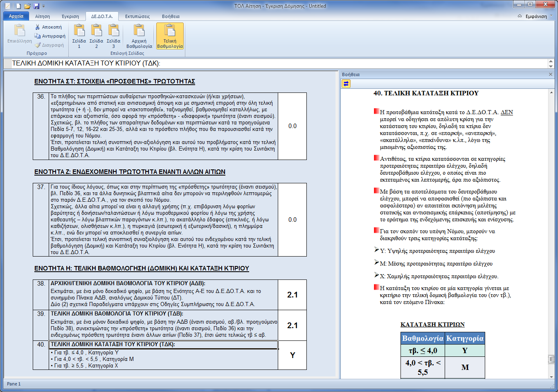Switch to the Αίτηση ribbon tab

click(43, 16)
